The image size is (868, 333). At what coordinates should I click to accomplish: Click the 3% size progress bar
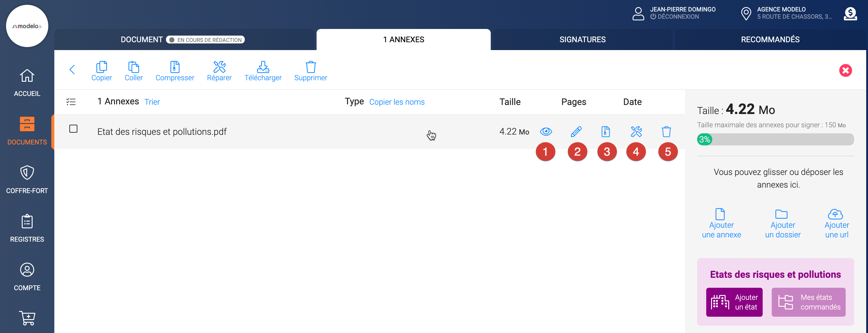coord(775,139)
